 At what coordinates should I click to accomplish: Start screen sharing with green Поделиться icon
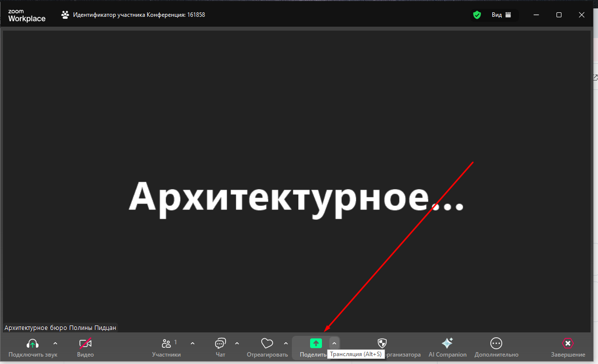[316, 343]
